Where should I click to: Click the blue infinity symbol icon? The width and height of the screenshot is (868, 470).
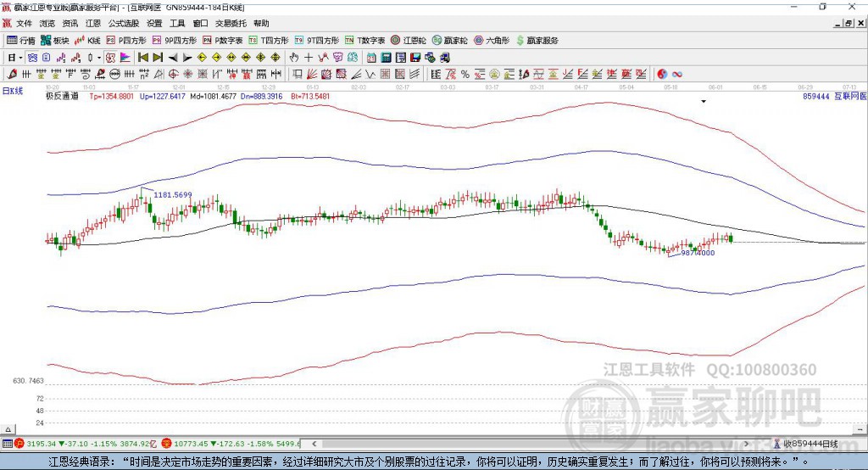coord(677,75)
